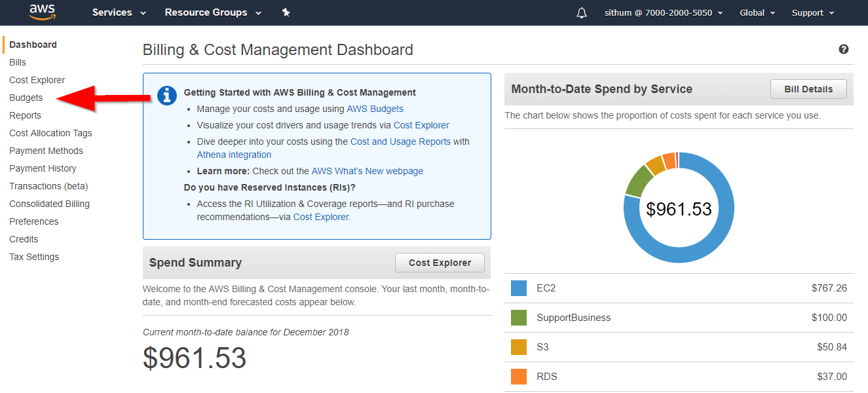Open Bills in the sidebar

pyautogui.click(x=18, y=62)
